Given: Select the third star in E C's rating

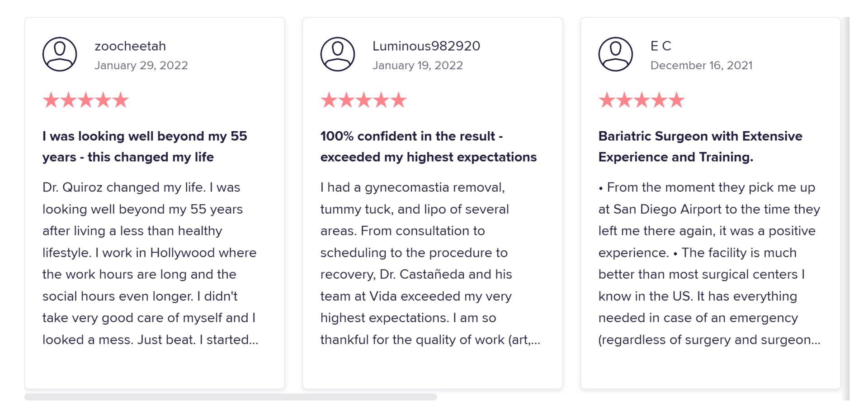Looking at the screenshot, I should pos(642,100).
